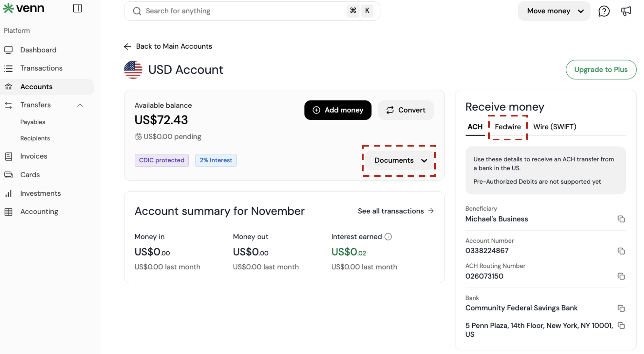Copy the bank address
Screen dimensions: 644x354
(621, 326)
